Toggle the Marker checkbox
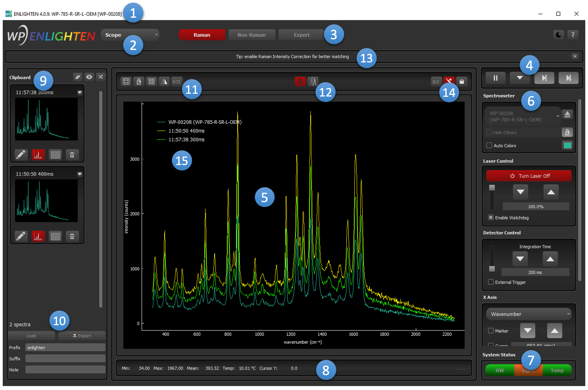Screen dimensions: 588x390 [491, 331]
